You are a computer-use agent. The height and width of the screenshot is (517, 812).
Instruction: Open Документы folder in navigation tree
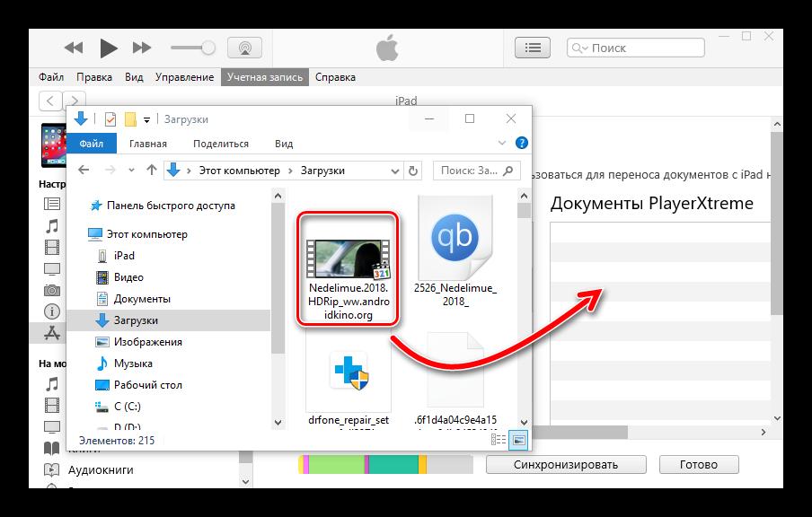tap(142, 299)
